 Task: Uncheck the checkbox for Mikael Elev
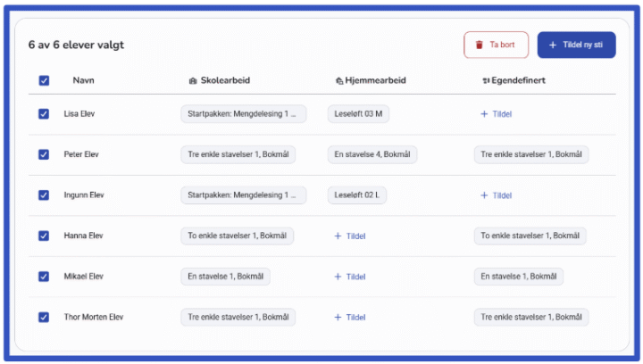(x=44, y=277)
